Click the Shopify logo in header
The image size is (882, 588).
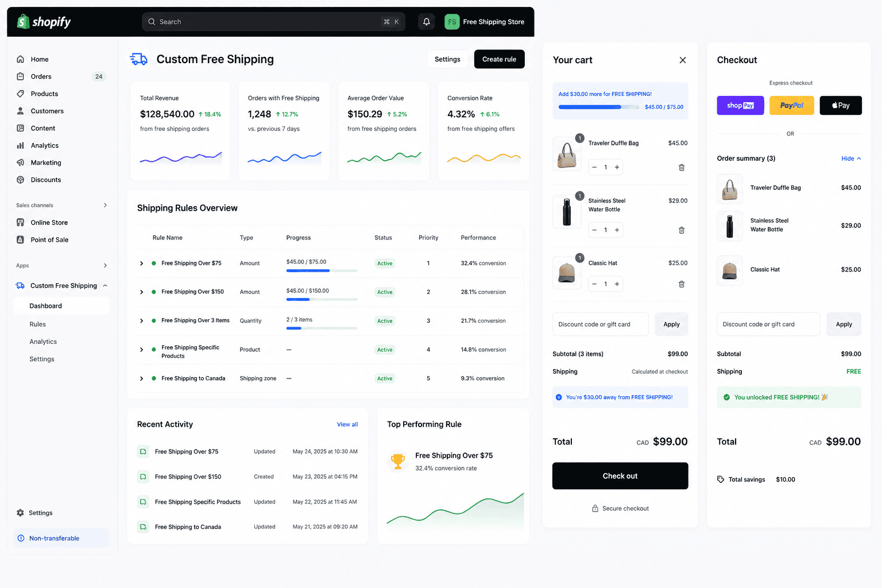point(44,22)
